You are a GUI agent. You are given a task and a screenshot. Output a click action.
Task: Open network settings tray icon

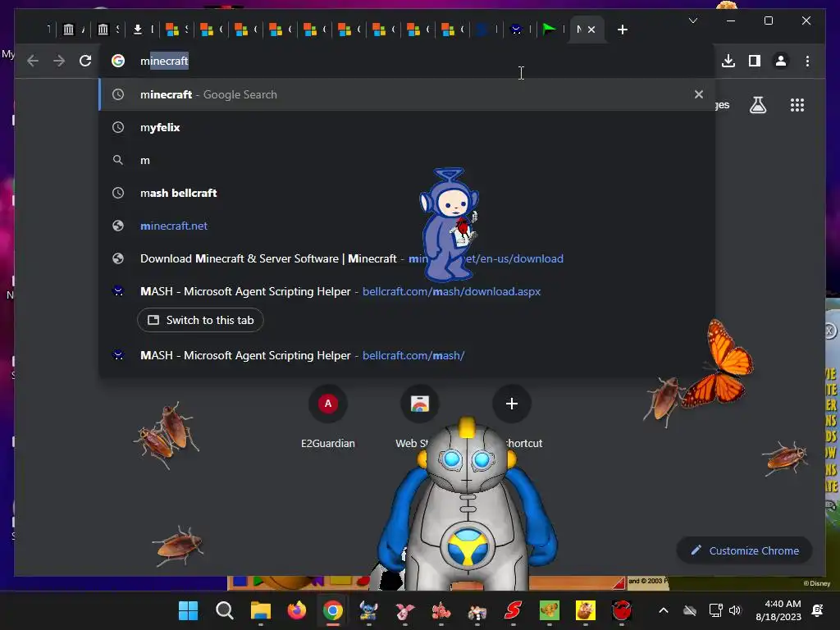[x=715, y=610]
